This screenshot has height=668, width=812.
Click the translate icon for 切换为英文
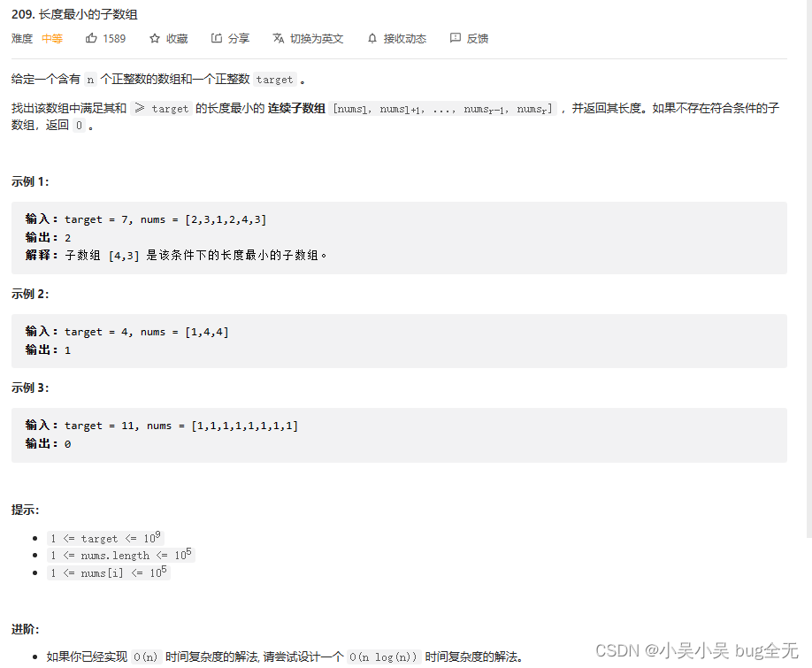pyautogui.click(x=277, y=38)
